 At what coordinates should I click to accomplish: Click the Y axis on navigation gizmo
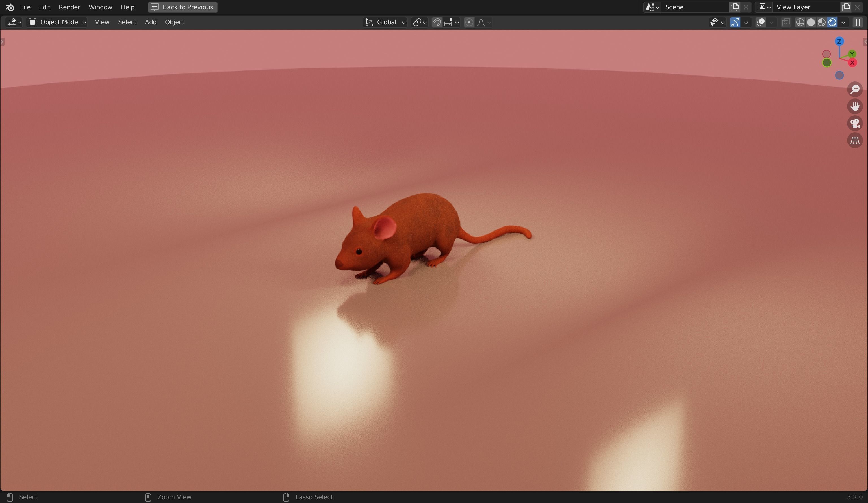pyautogui.click(x=852, y=54)
